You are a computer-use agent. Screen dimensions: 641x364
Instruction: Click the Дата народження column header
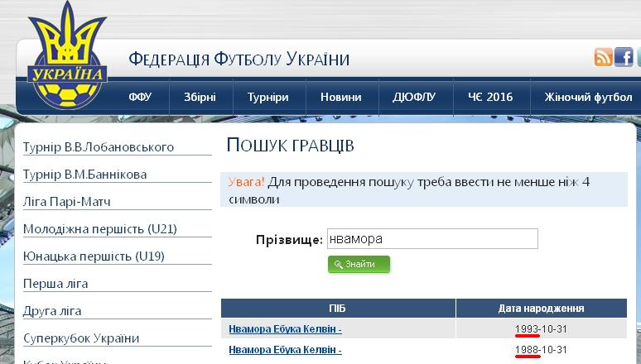pyautogui.click(x=542, y=308)
